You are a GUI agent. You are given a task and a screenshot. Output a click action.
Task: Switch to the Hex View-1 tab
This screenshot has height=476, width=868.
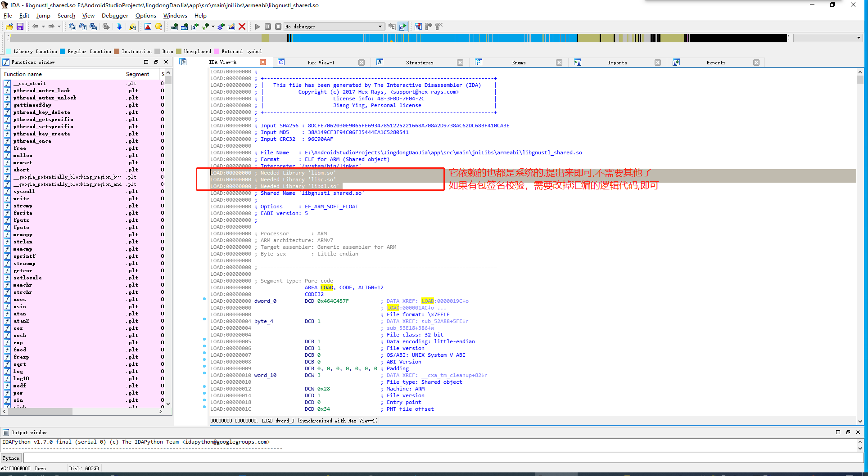321,63
